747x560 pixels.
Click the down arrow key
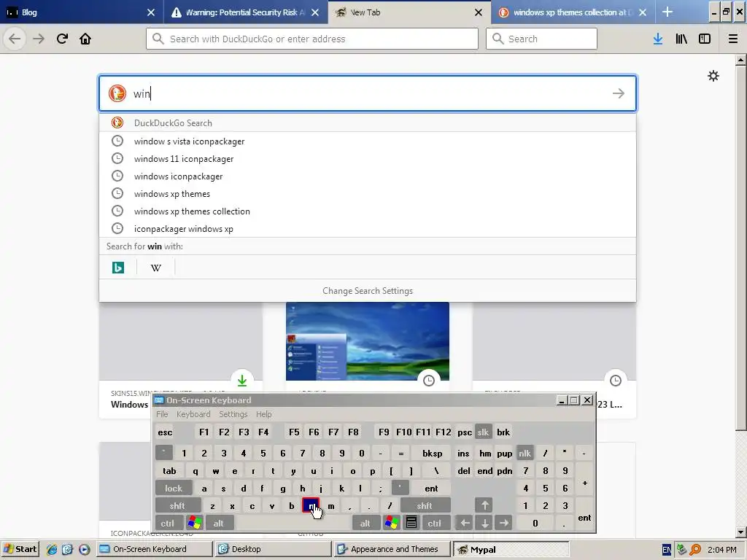[x=484, y=524]
